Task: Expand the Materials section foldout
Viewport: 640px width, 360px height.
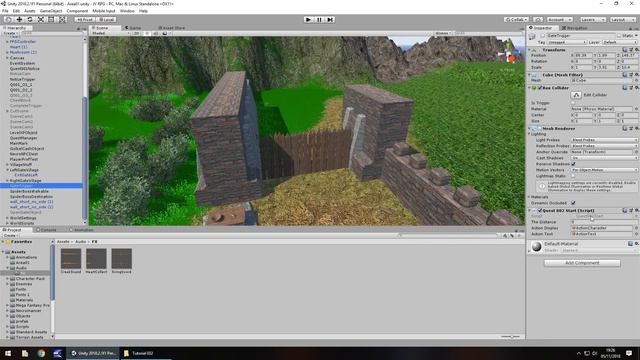Action: 530,197
